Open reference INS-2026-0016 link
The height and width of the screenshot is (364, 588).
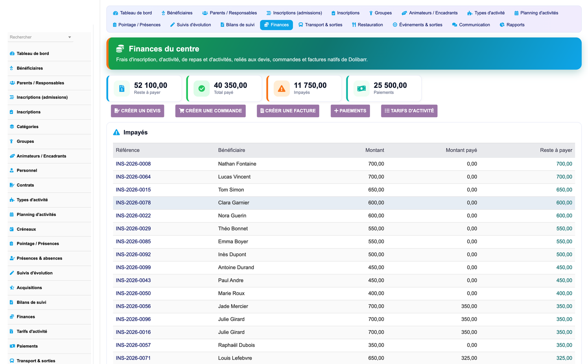(133, 332)
